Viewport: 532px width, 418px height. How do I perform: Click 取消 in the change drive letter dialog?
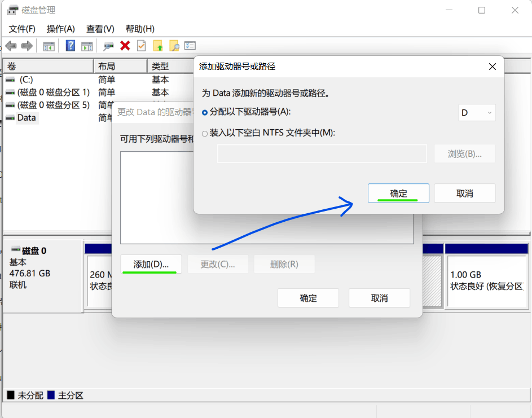(379, 298)
